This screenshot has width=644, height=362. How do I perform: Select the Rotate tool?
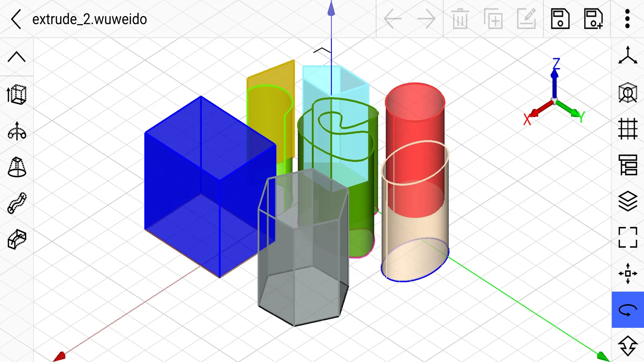click(628, 311)
